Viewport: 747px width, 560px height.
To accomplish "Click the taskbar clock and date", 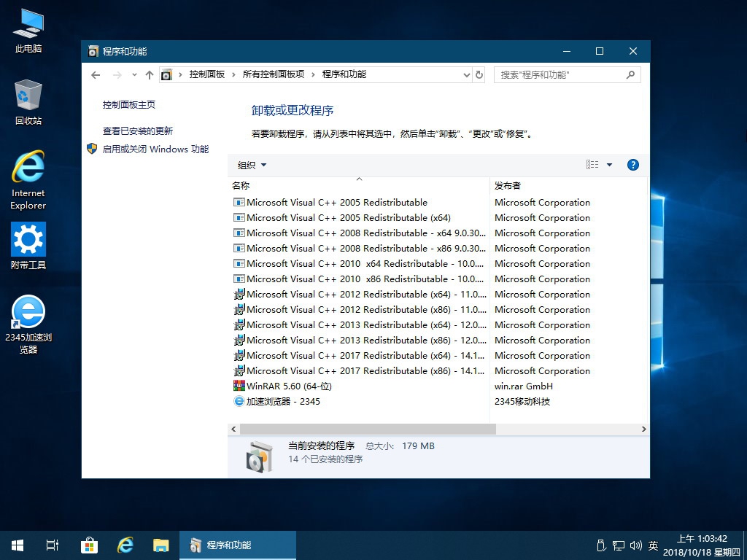I will (701, 545).
